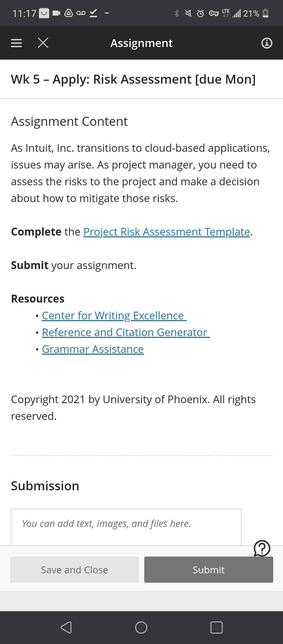283x644 pixels.
Task: Tap the Android home circle button
Action: [x=141, y=627]
